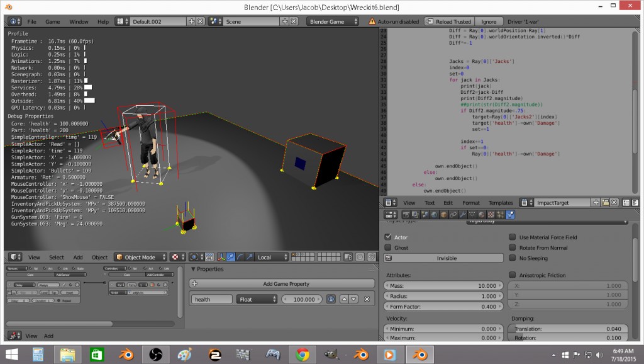Image resolution: width=644 pixels, height=364 pixels.
Task: Click the health property name field
Action: (x=213, y=299)
